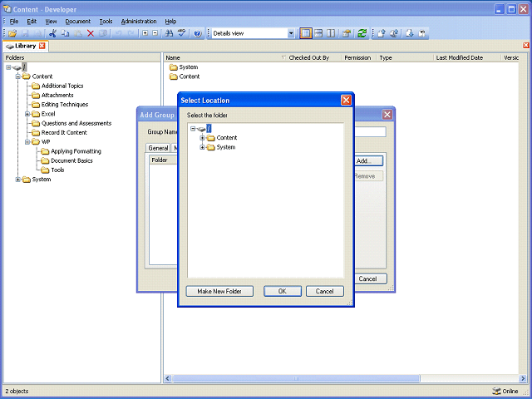Click the horizontal scrollbar thumb
This screenshot has width=532, height=399.
click(296, 378)
